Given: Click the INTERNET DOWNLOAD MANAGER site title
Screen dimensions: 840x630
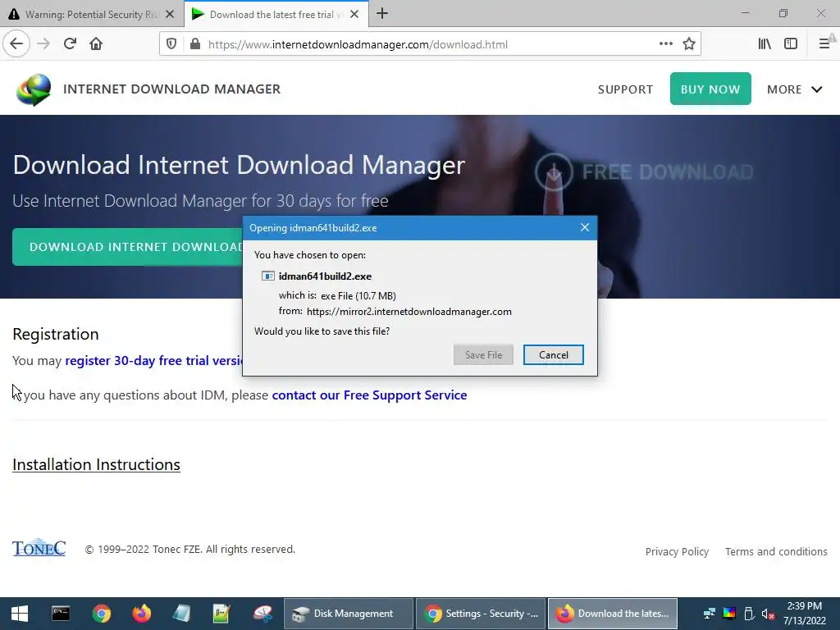Looking at the screenshot, I should [x=172, y=89].
